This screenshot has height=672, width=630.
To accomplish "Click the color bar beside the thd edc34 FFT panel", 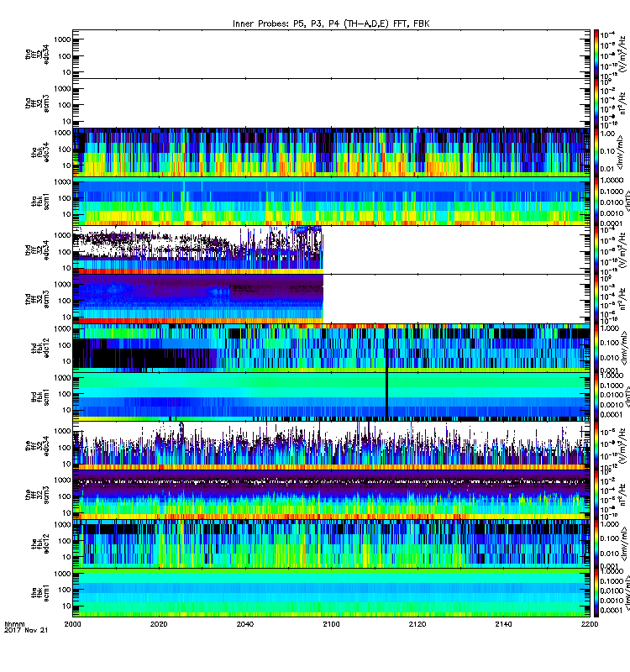I will click(596, 250).
